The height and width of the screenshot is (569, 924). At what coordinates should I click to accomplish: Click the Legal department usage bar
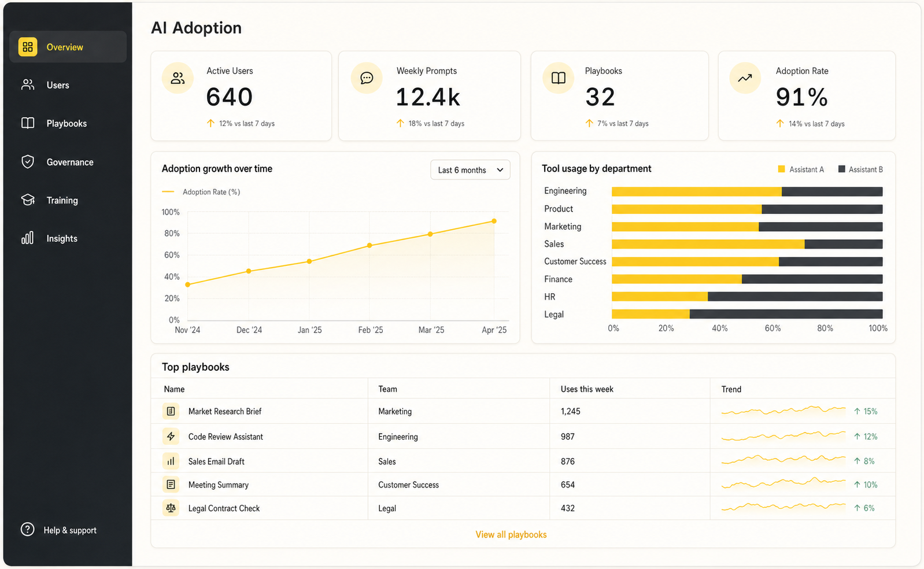point(747,314)
